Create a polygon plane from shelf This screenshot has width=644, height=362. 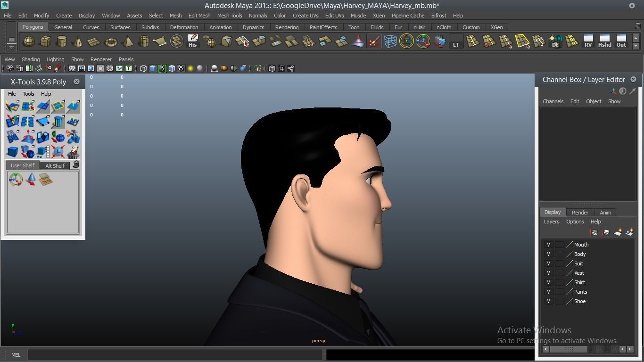pyautogui.click(x=94, y=41)
